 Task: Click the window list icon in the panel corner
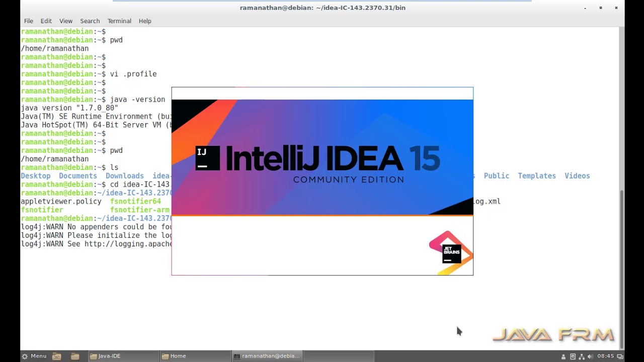620,356
